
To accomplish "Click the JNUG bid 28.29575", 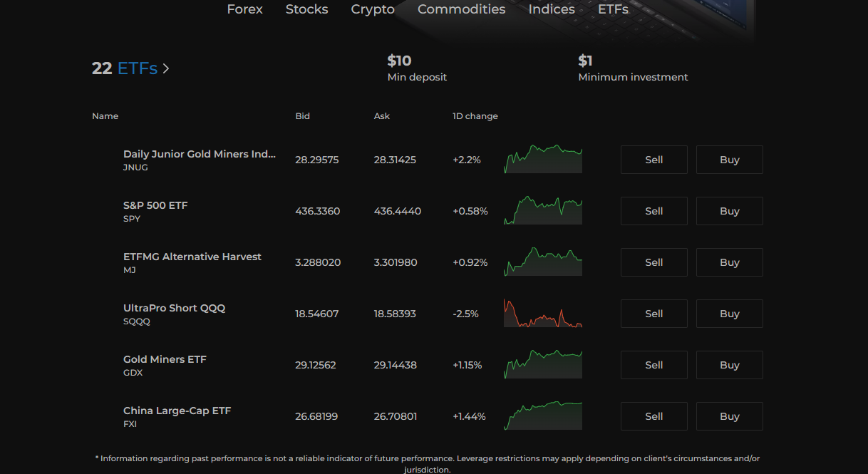I will pos(317,160).
